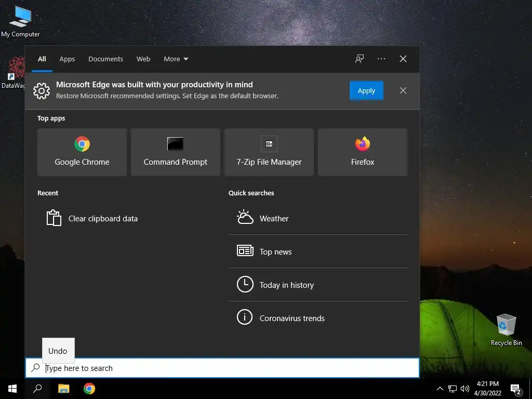Launch Firefox from Top apps

362,152
